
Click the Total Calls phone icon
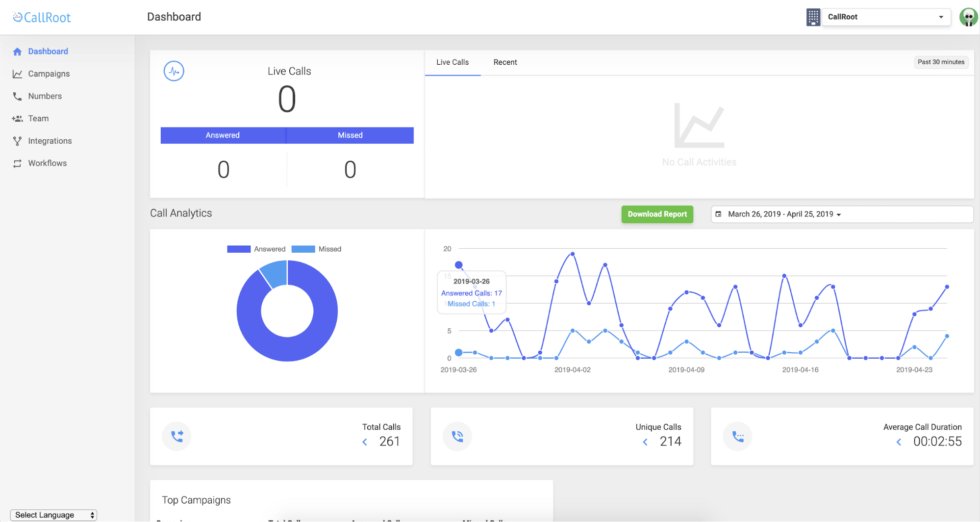point(176,436)
